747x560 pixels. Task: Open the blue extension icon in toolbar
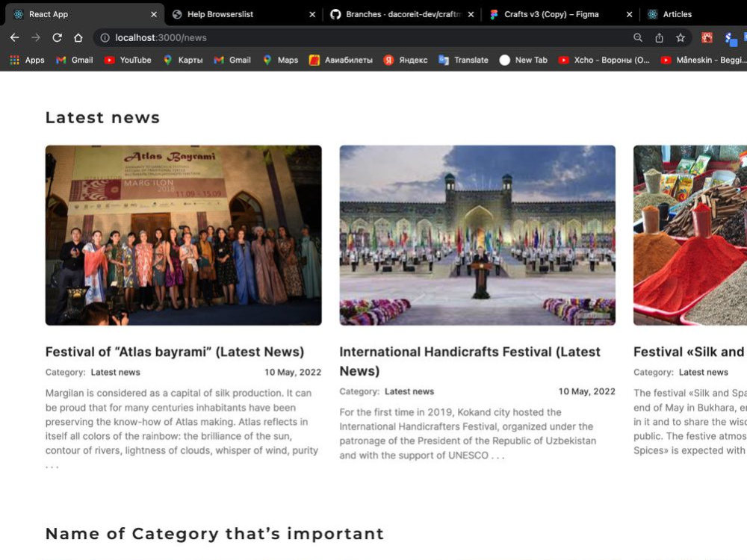click(731, 38)
